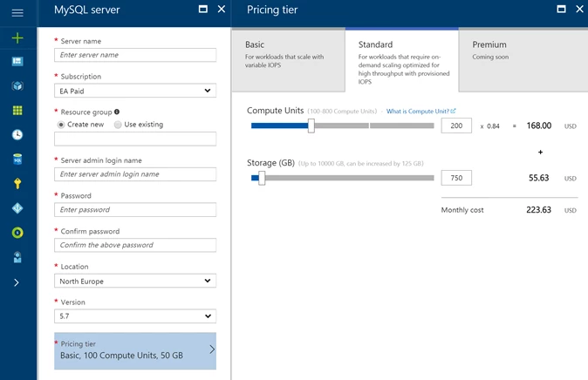Screen dimensions: 588x380
Task: Select the Use existing radio button
Action: pyautogui.click(x=118, y=125)
